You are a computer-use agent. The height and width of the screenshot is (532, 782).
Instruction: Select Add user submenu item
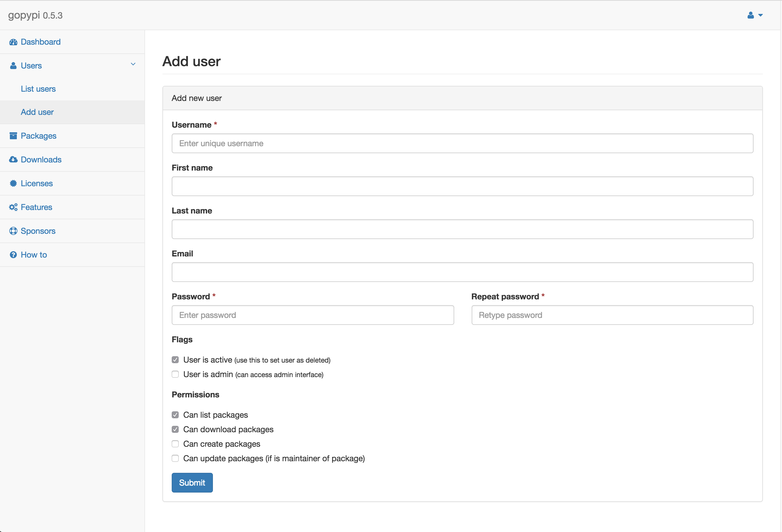point(72,112)
